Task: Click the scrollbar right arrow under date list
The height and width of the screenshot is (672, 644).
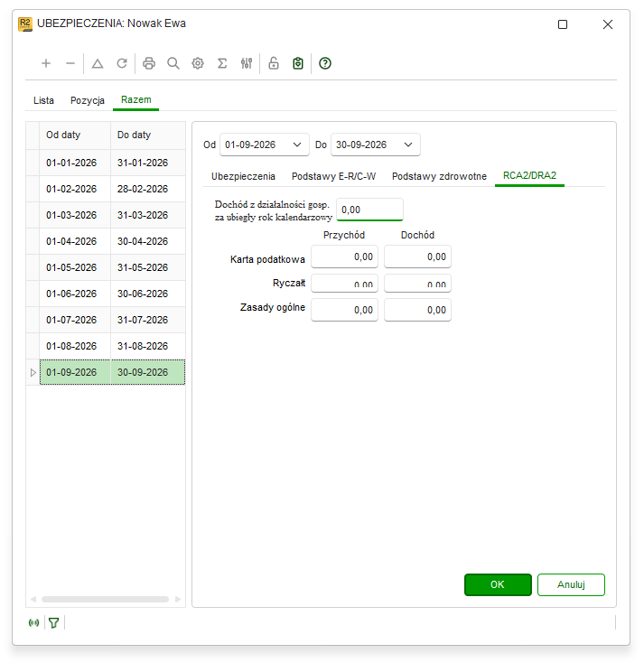Action: (178, 599)
